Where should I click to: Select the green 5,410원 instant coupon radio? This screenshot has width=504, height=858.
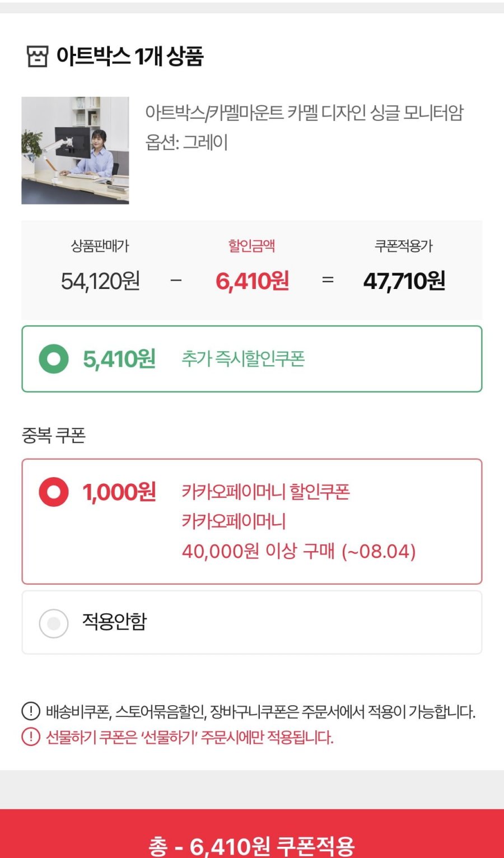[54, 359]
